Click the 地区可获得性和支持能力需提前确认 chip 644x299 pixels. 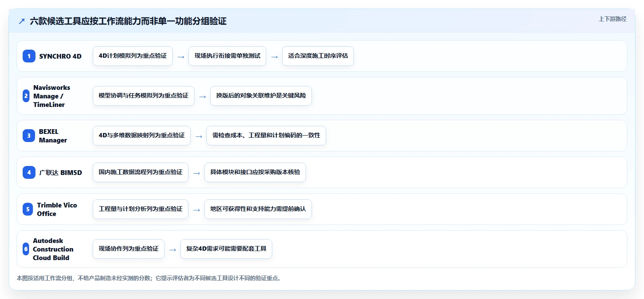point(258,209)
